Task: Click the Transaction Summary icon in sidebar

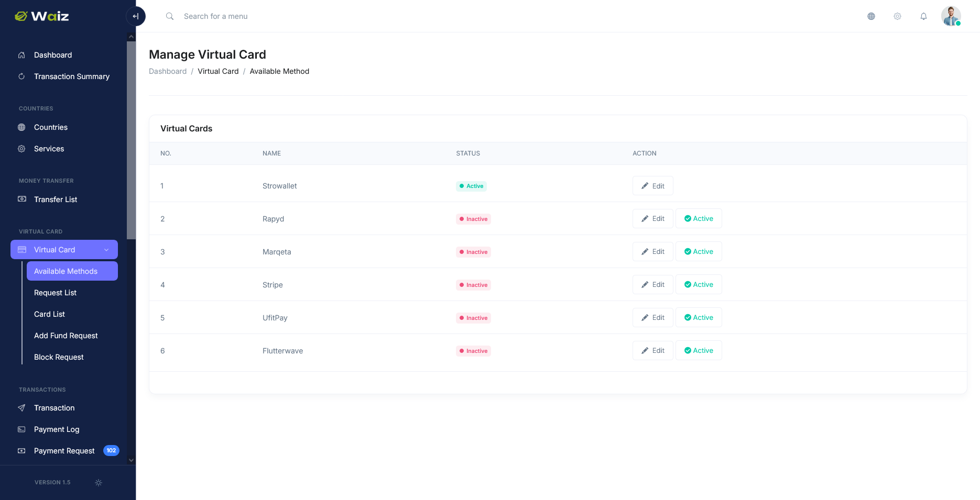Action: click(x=21, y=76)
